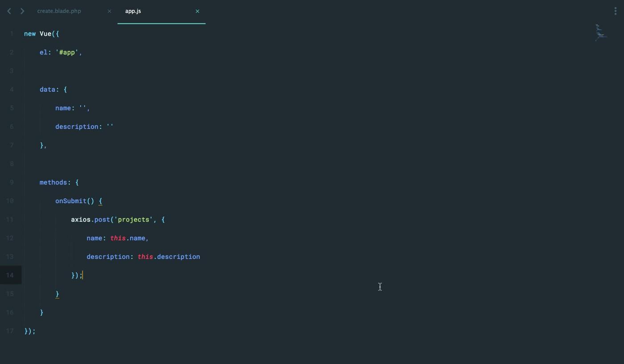
Task: Click 'this' keyword on line 13
Action: [145, 257]
